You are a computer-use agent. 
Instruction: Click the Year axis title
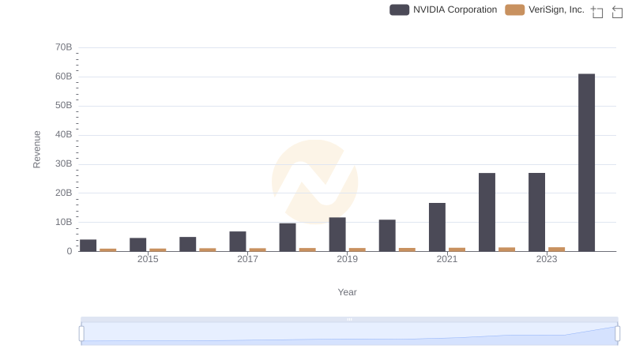click(347, 292)
